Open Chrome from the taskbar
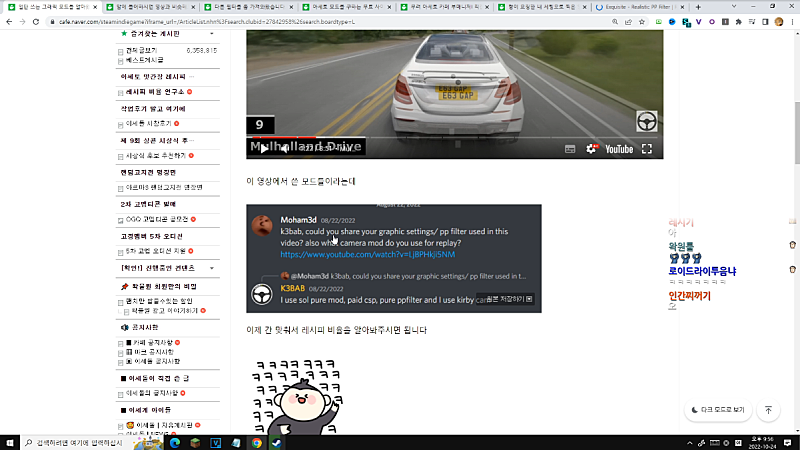Screen dimensions: 800x450 point(256,441)
